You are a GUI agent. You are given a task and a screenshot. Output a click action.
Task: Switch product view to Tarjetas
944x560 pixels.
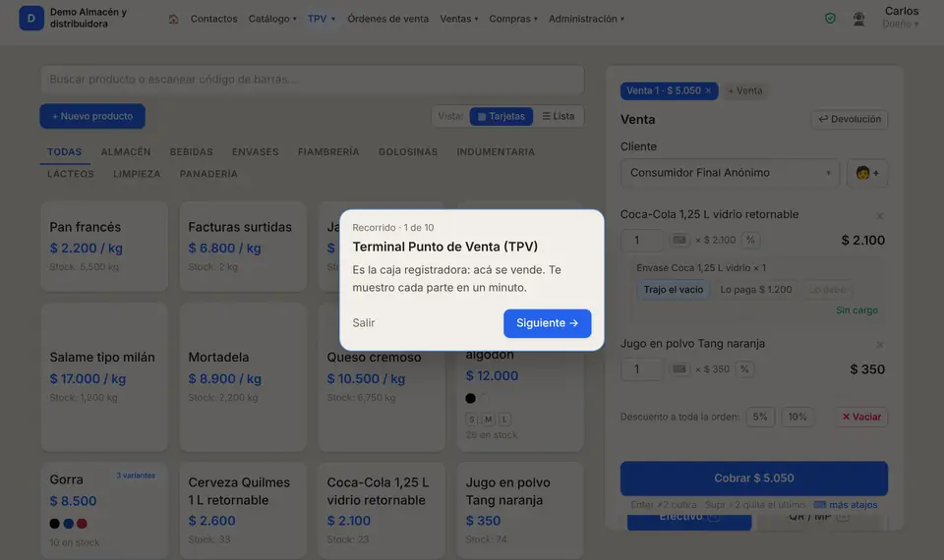pos(501,116)
